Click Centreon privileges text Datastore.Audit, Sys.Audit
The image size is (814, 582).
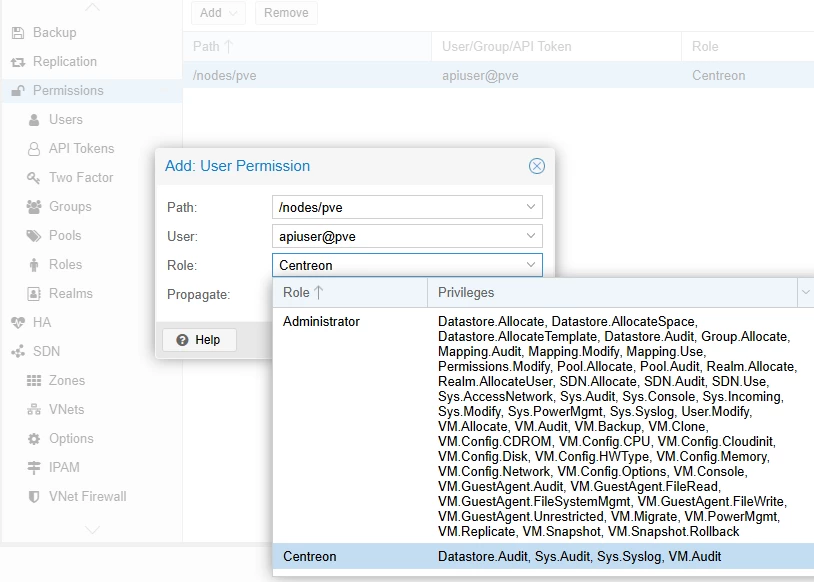pyautogui.click(x=579, y=557)
